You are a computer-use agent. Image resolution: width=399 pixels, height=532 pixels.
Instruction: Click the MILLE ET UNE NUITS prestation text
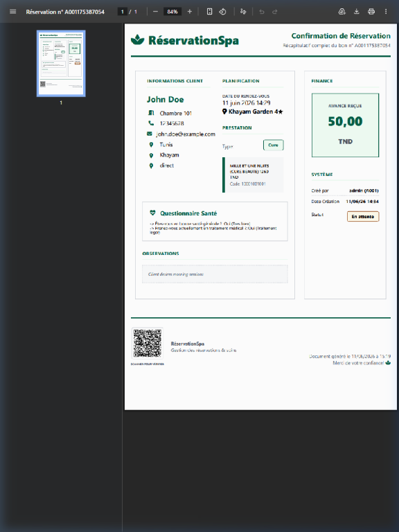click(x=249, y=171)
